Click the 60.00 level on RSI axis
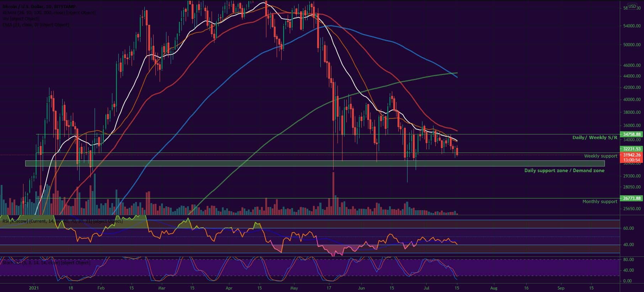This screenshot has height=292, width=644. (629, 228)
